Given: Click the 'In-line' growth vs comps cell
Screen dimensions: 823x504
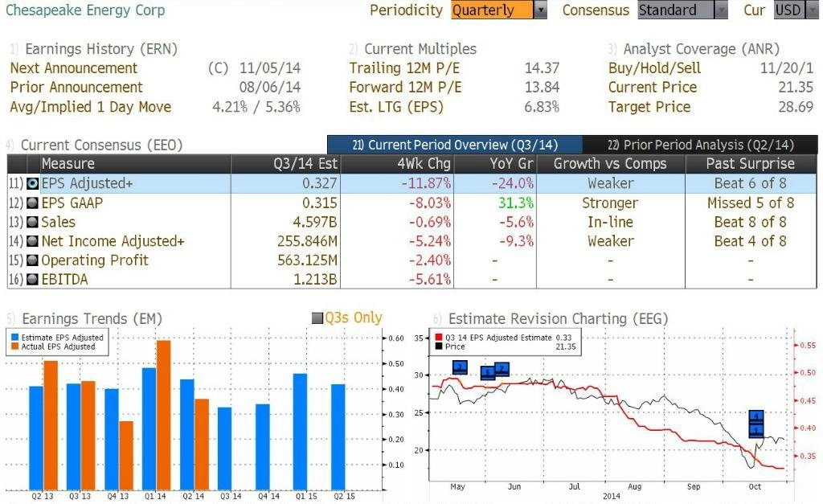Looking at the screenshot, I should point(610,222).
